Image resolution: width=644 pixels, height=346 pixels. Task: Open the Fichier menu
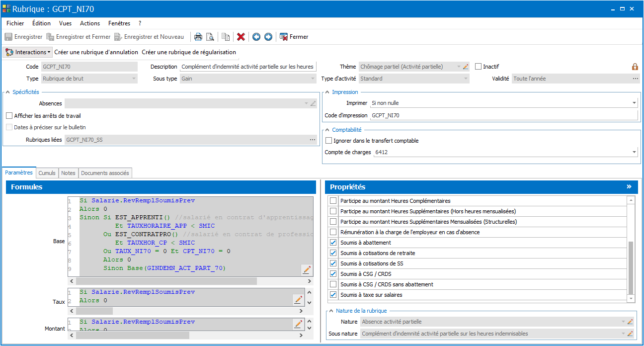click(15, 23)
